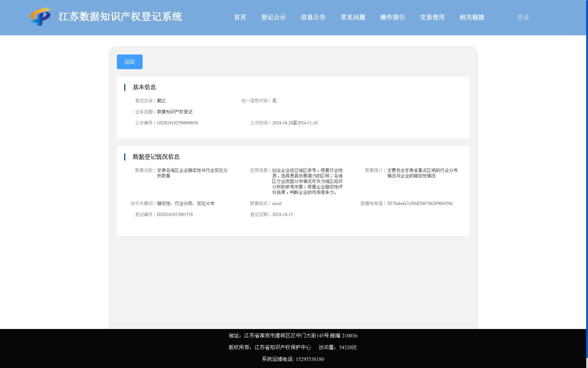588x368 pixels.
Task: Click 版权所有 江苏省知识产权保护中心 text
Action: [x=270, y=347]
